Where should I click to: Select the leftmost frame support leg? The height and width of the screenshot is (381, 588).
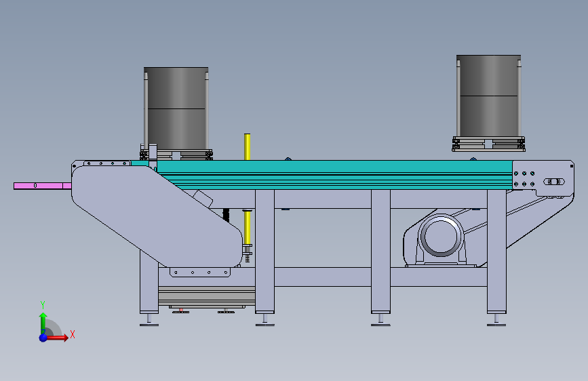click(x=149, y=281)
